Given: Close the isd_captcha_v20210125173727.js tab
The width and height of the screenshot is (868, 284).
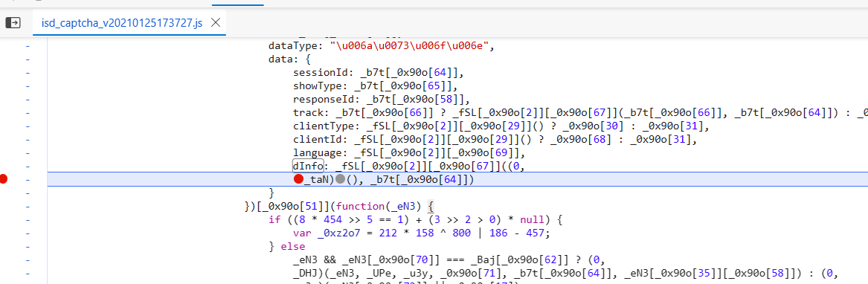Looking at the screenshot, I should (x=216, y=23).
